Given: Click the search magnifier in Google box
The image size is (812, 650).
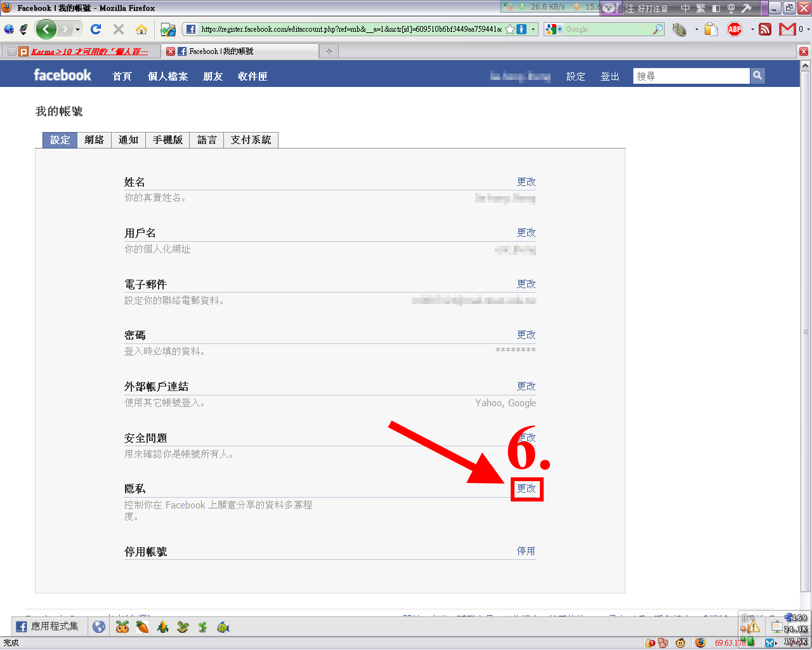Looking at the screenshot, I should tap(658, 29).
